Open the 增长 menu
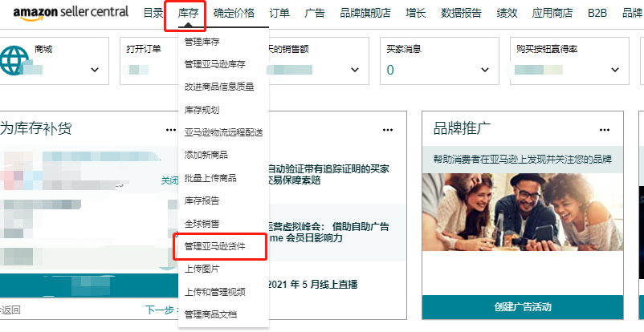The width and height of the screenshot is (644, 332). (416, 13)
